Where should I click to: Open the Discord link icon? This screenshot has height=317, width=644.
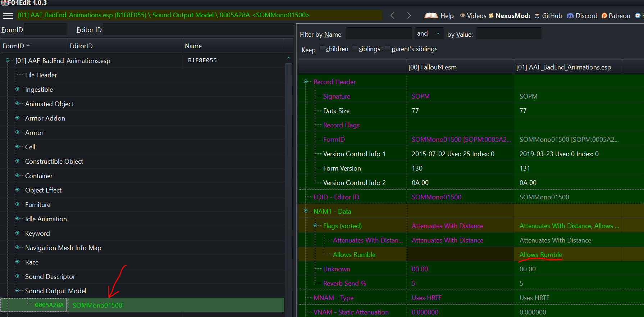(x=570, y=16)
